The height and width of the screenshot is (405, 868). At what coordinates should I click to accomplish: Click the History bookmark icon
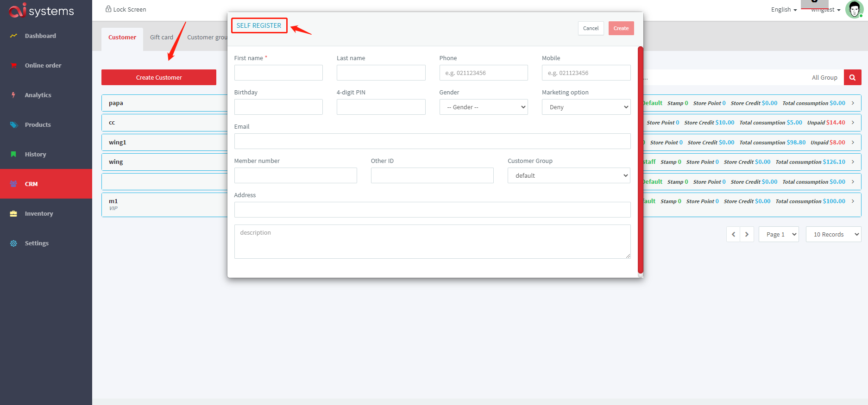pos(13,154)
